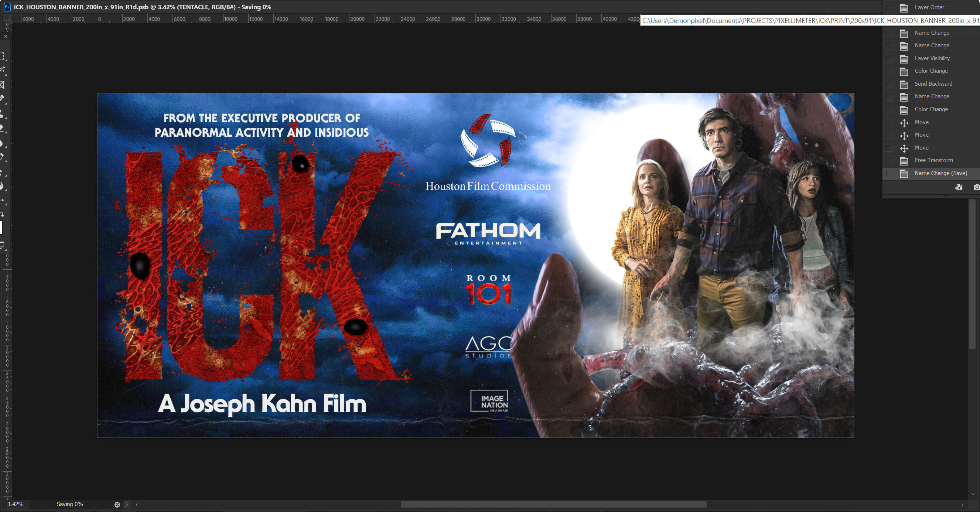The image size is (980, 512).
Task: Open status bar options arrow
Action: click(127, 504)
